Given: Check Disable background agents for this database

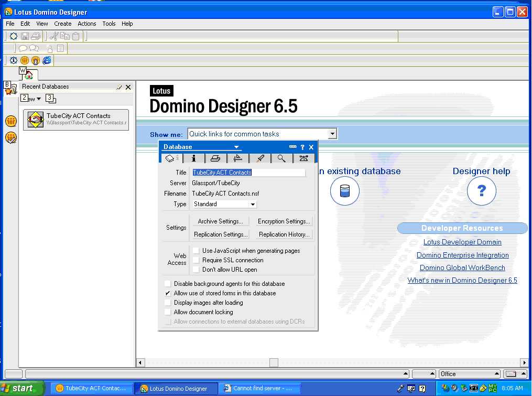Looking at the screenshot, I should (x=168, y=284).
